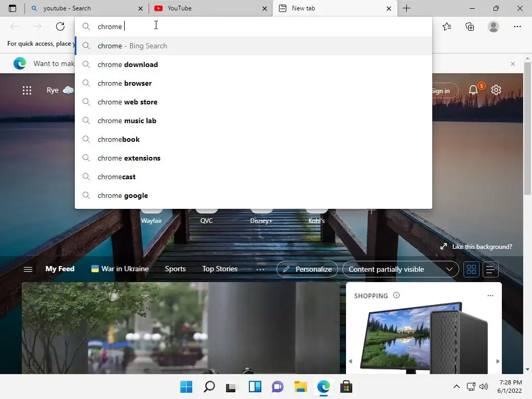Image resolution: width=532 pixels, height=399 pixels.
Task: Open the feed hamburger menu icon
Action: pyautogui.click(x=28, y=270)
